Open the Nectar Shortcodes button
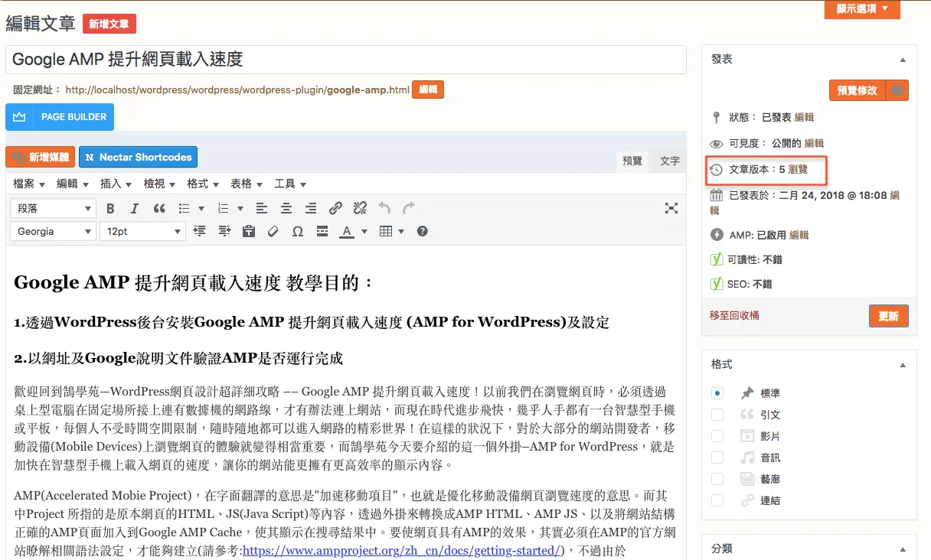The width and height of the screenshot is (931, 560). pyautogui.click(x=138, y=157)
